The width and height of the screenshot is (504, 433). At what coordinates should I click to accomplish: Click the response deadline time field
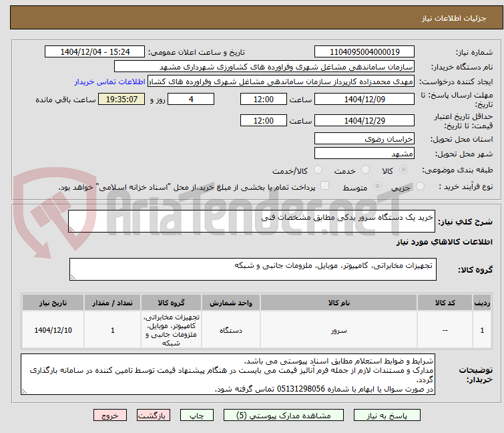point(263,99)
